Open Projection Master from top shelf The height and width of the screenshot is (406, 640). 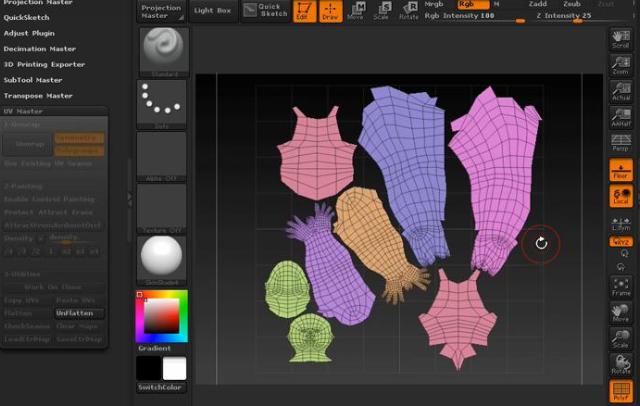pyautogui.click(x=160, y=11)
